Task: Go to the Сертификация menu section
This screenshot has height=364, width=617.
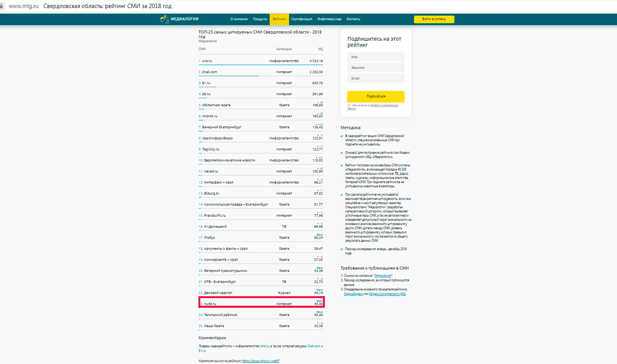Action: coord(302,19)
